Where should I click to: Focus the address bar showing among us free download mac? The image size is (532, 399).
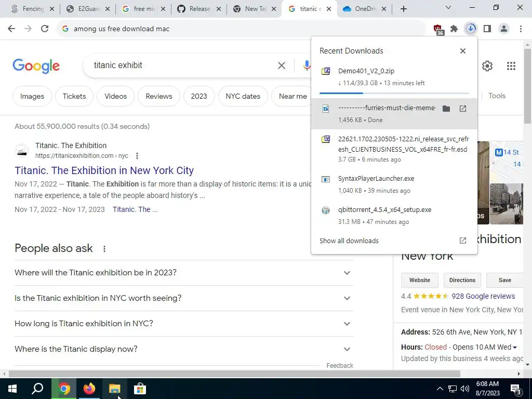click(241, 29)
